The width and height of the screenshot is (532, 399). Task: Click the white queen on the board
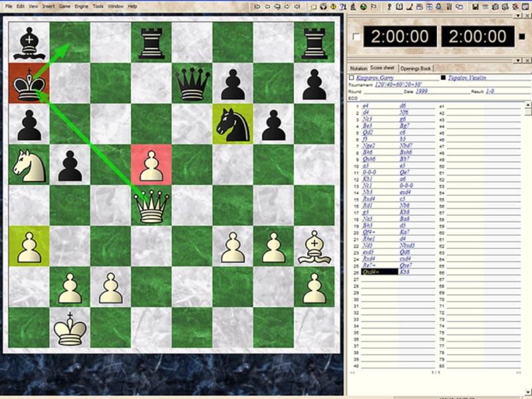click(151, 207)
